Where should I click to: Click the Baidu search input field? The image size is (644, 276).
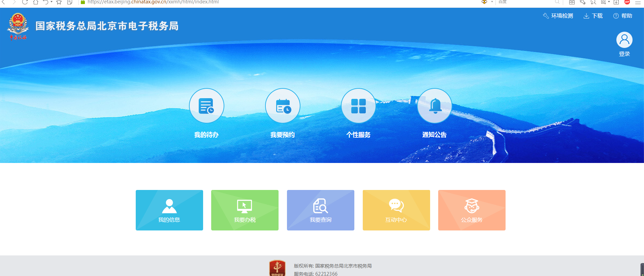point(525,2)
